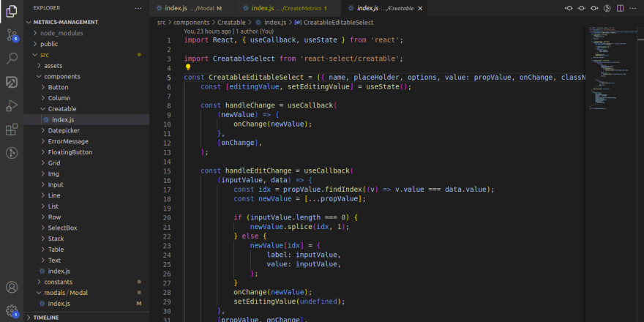The width and height of the screenshot is (644, 322).
Task: Collapse the components folder
Action: 87,76
